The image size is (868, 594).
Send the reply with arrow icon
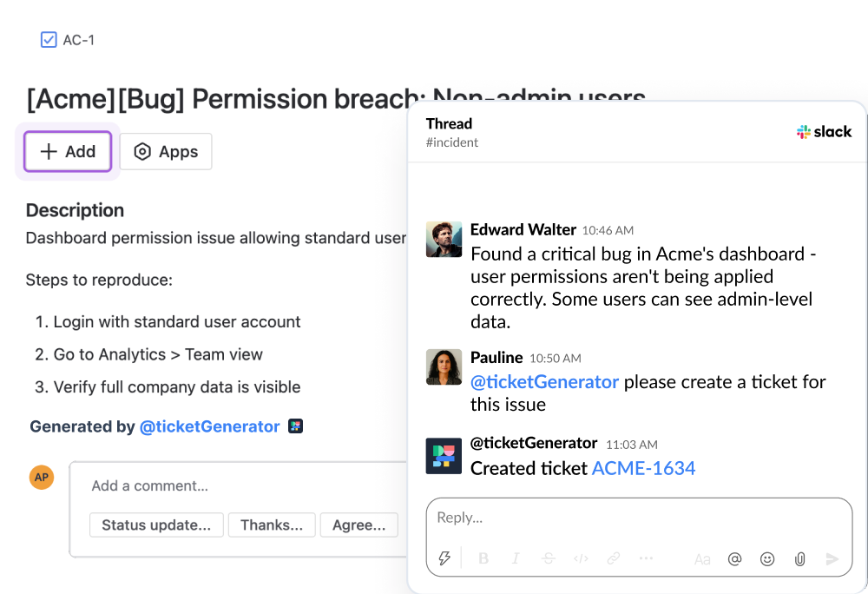click(832, 559)
